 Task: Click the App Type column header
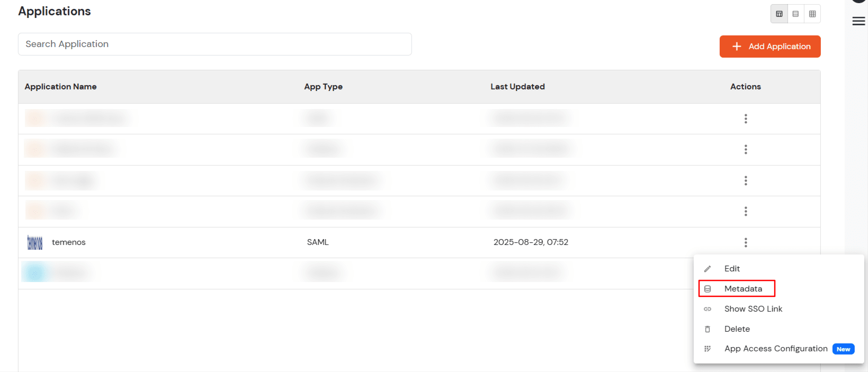tap(323, 87)
